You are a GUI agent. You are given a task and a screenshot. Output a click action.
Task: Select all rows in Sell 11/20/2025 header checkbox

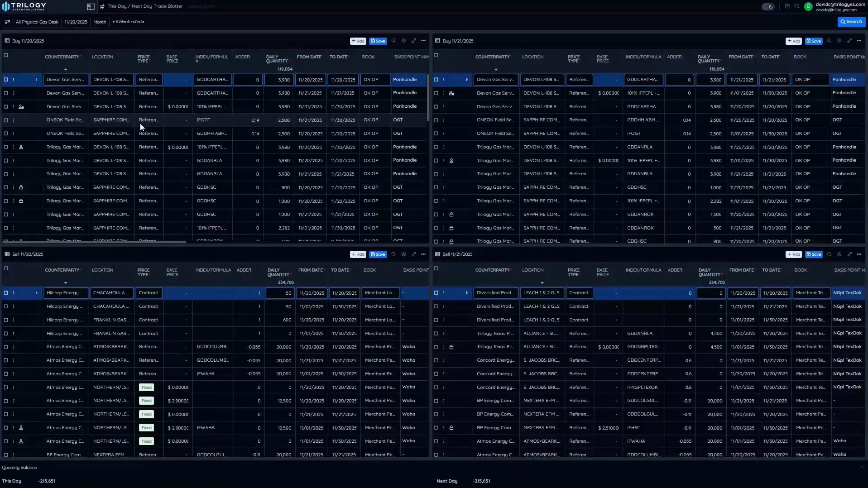6,268
